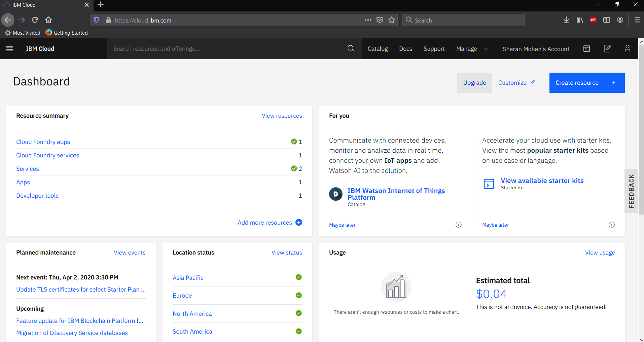Click info icon under starter kits recommendation
This screenshot has height=342, width=644.
tap(612, 225)
